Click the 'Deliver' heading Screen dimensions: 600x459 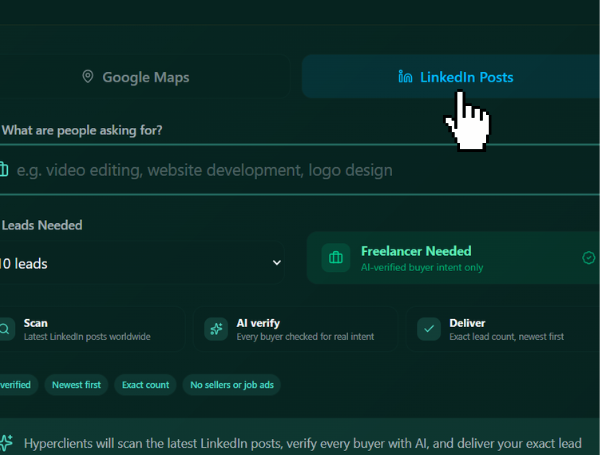point(467,323)
